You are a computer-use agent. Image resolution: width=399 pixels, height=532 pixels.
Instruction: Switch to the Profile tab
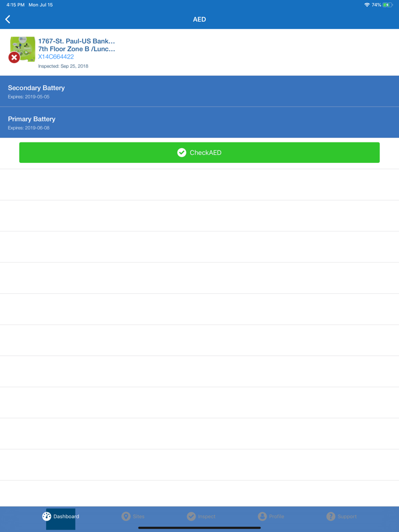coord(271,517)
